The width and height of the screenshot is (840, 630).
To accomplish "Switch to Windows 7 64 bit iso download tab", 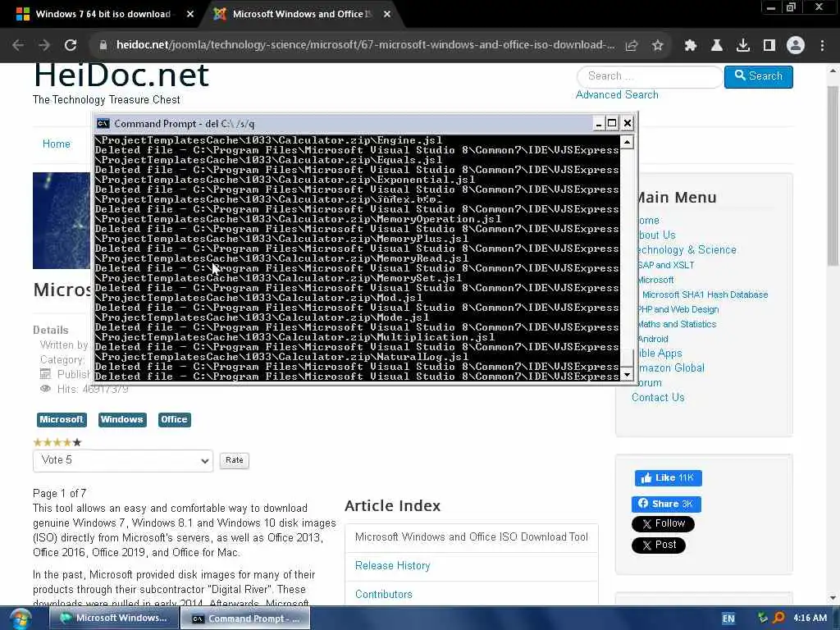I will coord(103,15).
